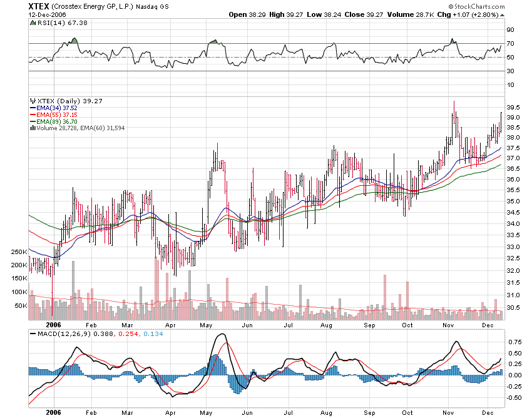Image resolution: width=532 pixels, height=418 pixels.
Task: Click the blue MACD histogram value 0.134
Action: pyautogui.click(x=153, y=334)
